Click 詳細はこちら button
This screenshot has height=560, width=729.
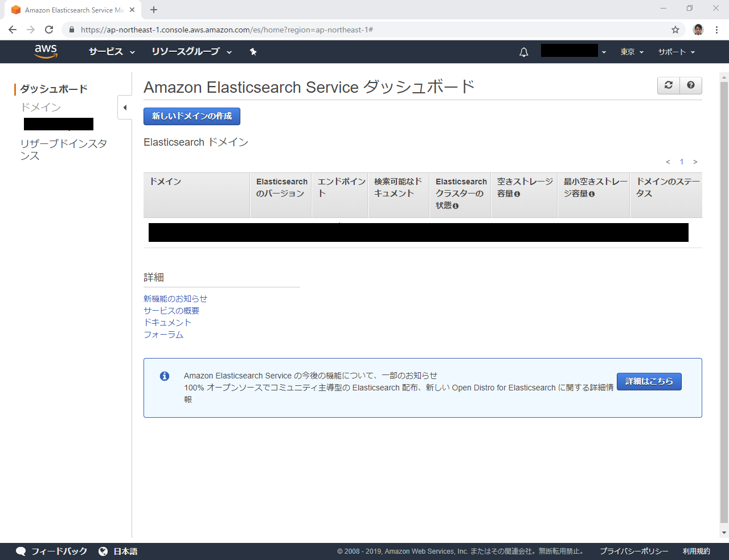point(649,381)
